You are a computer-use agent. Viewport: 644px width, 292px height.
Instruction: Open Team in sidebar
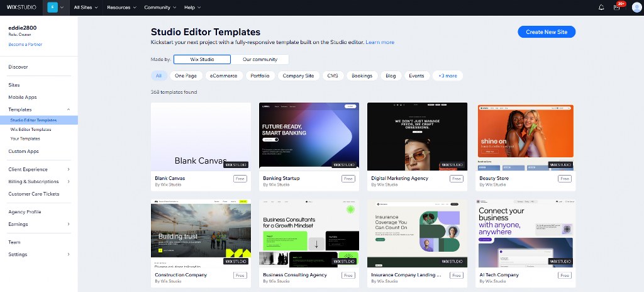[x=14, y=242]
